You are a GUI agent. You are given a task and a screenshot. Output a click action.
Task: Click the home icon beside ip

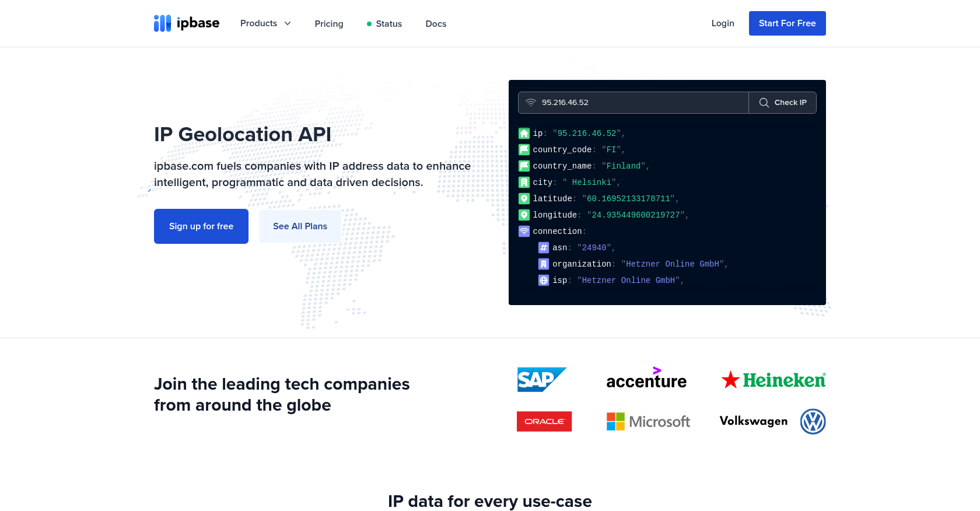click(x=524, y=133)
